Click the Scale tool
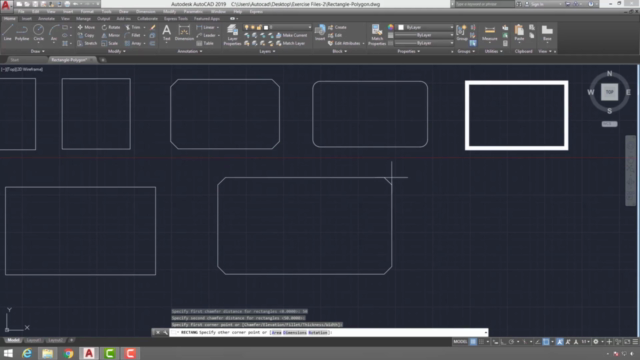640x360 pixels. tap(110, 43)
